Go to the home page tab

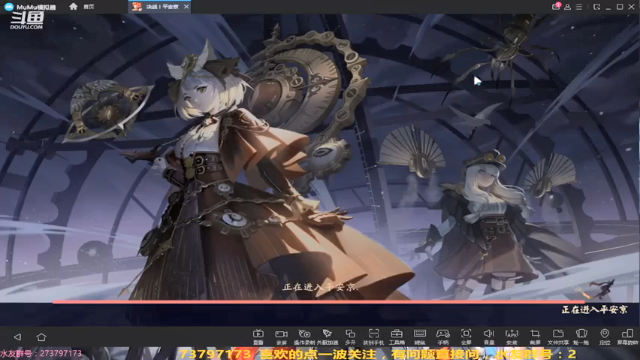[82, 7]
